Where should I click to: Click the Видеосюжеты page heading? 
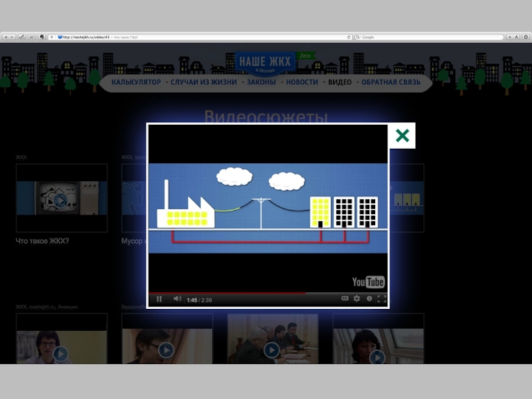point(266,116)
